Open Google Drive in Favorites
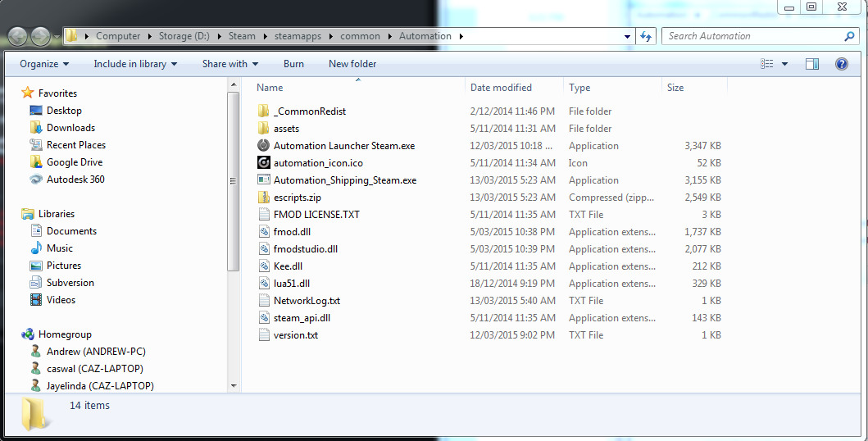Viewport: 868px width, 441px height. point(67,162)
